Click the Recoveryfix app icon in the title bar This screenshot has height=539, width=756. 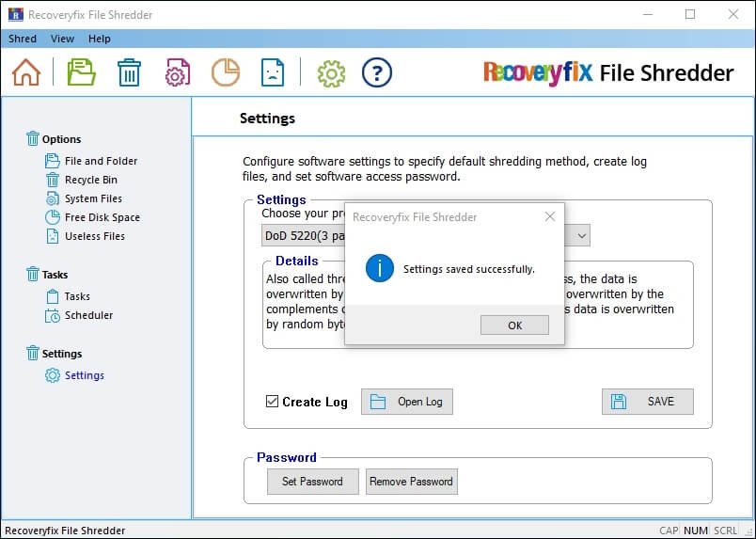tap(15, 14)
